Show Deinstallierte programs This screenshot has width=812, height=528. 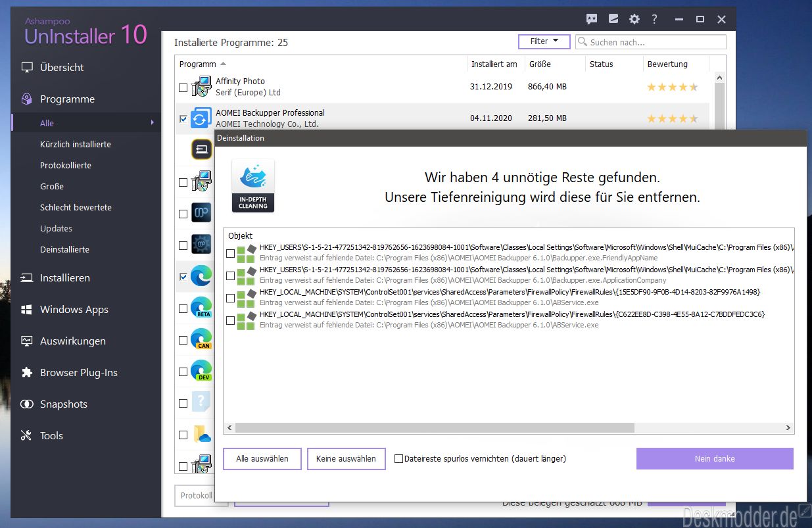point(64,249)
